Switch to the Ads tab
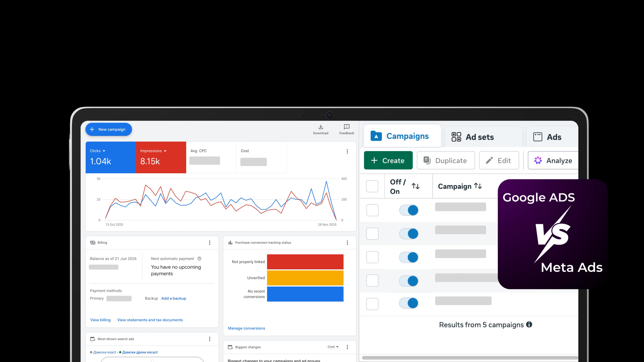644x362 pixels. pyautogui.click(x=552, y=137)
